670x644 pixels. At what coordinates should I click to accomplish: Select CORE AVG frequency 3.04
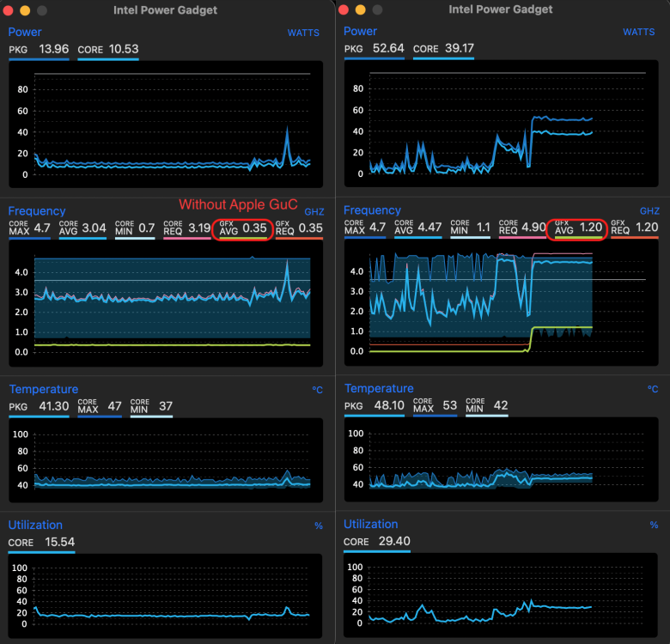(x=94, y=228)
